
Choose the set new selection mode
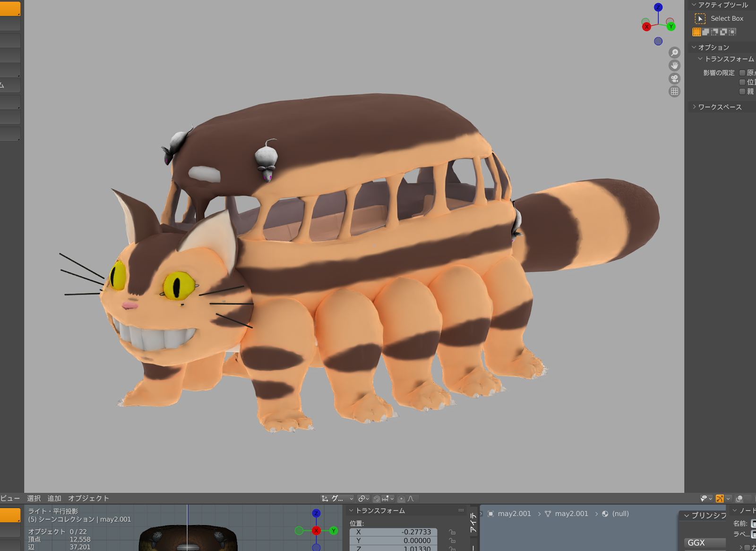[x=696, y=32]
